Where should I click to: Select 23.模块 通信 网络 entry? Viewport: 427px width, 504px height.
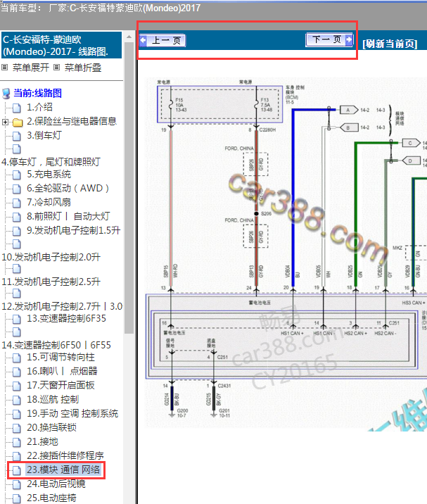pyautogui.click(x=63, y=470)
